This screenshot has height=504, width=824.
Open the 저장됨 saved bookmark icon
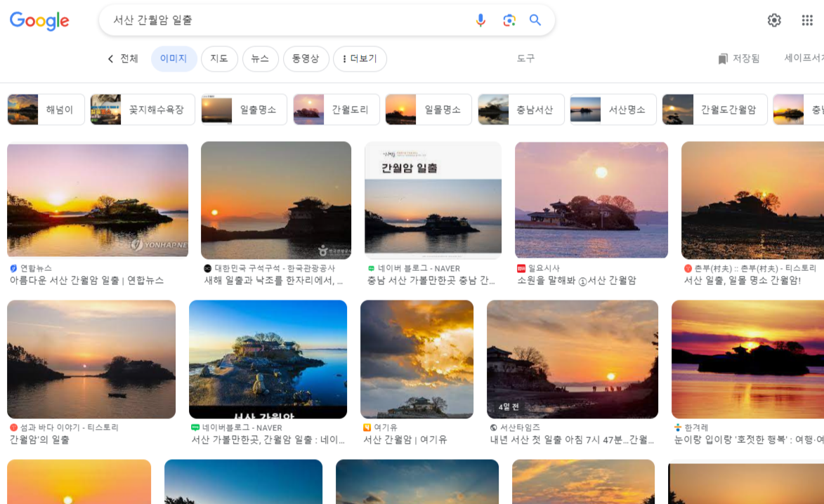pos(723,59)
